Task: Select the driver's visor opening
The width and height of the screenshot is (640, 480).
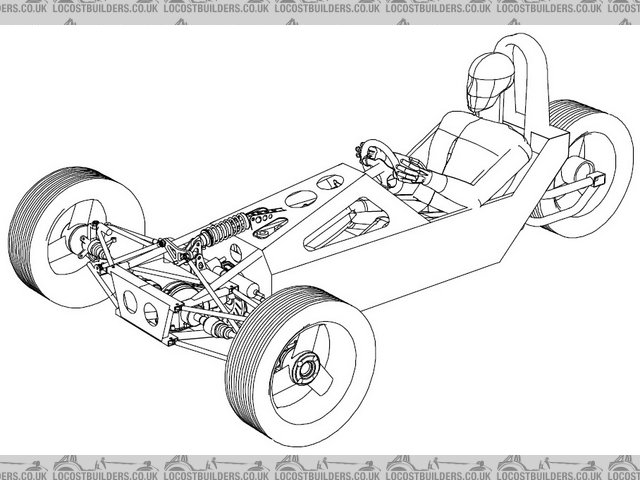Action: [480, 84]
